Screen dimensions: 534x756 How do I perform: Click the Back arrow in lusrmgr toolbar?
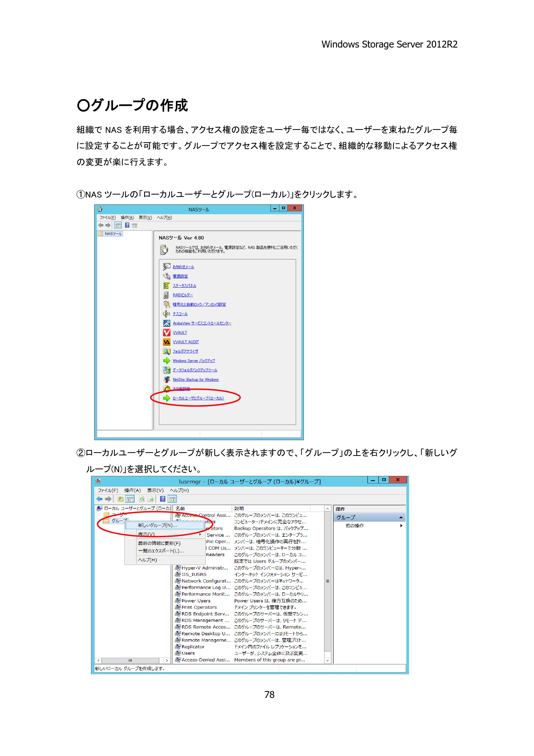99,499
